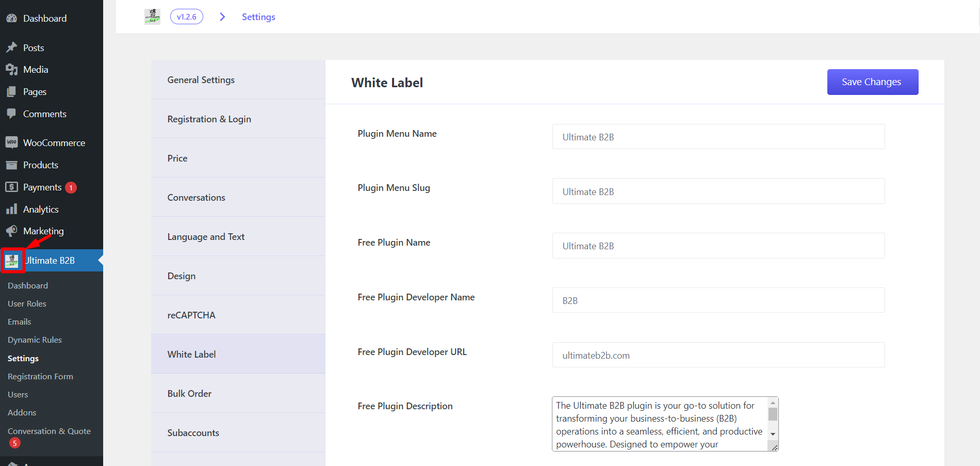Image resolution: width=980 pixels, height=466 pixels.
Task: Open the Bulk Order tab
Action: click(238, 393)
